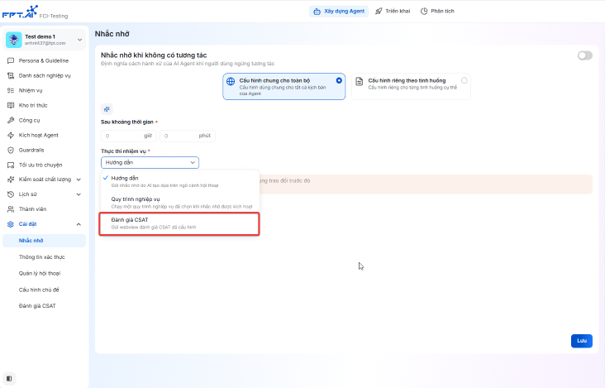Select the Thành viên people icon

(10, 209)
